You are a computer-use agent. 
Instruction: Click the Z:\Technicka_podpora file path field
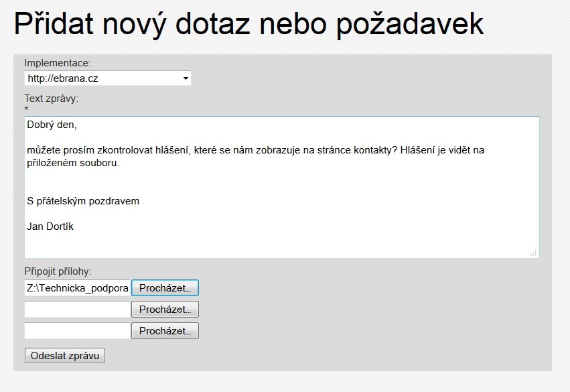click(x=77, y=288)
